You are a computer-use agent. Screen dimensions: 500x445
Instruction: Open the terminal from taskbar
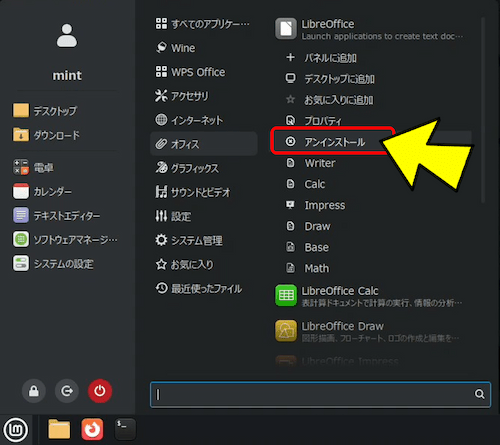pyautogui.click(x=125, y=429)
